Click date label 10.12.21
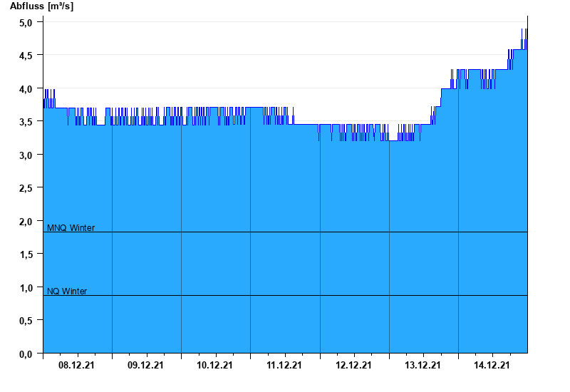This screenshot has height=392, width=570. click(215, 365)
